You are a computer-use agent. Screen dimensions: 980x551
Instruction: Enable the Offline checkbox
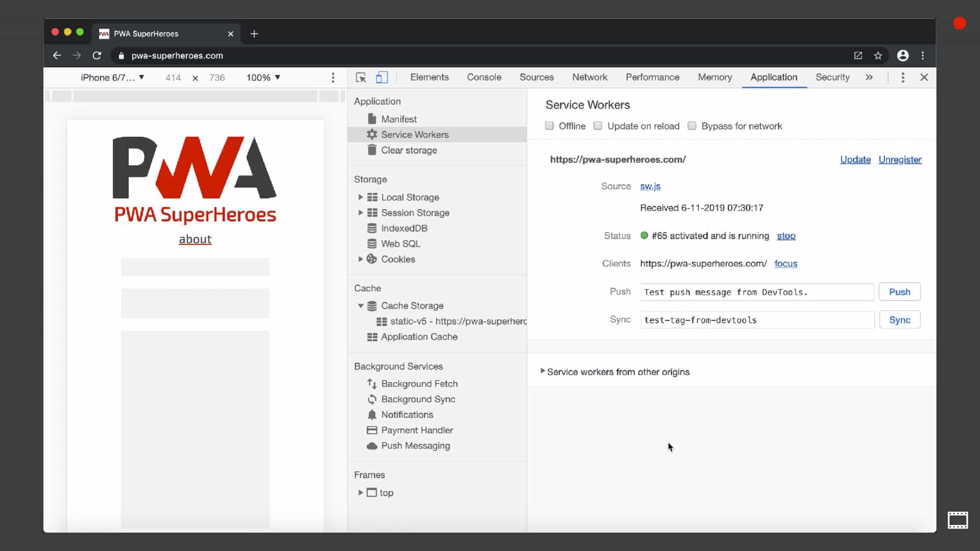pos(549,126)
